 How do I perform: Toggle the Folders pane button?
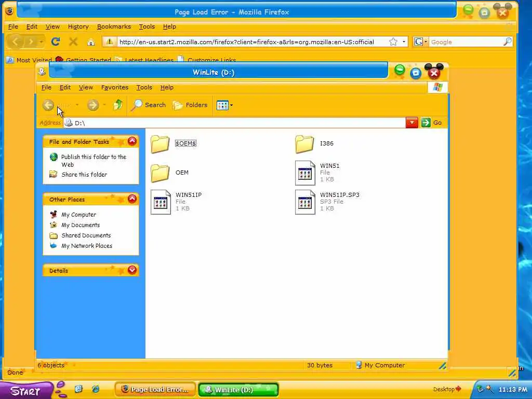coord(190,105)
